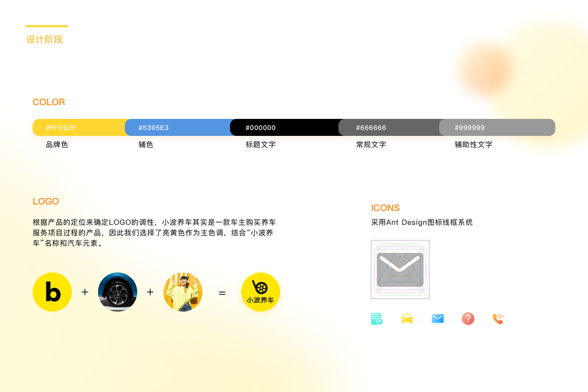Image resolution: width=588 pixels, height=392 pixels.
Task: Click the LOGO section title
Action: point(46,201)
